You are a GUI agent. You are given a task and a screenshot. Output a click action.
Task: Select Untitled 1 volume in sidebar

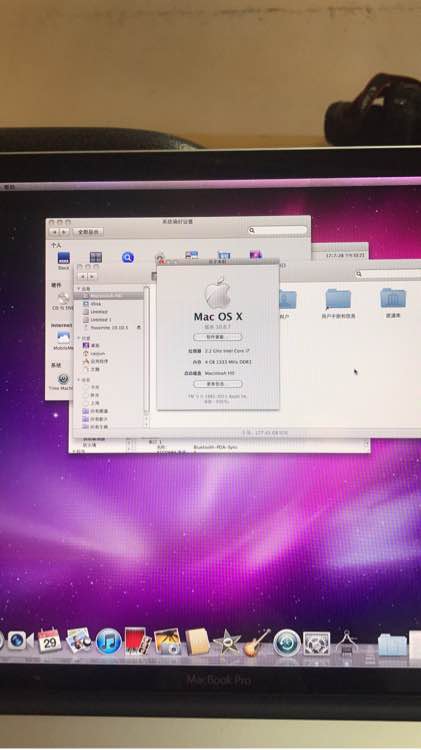tap(111, 319)
